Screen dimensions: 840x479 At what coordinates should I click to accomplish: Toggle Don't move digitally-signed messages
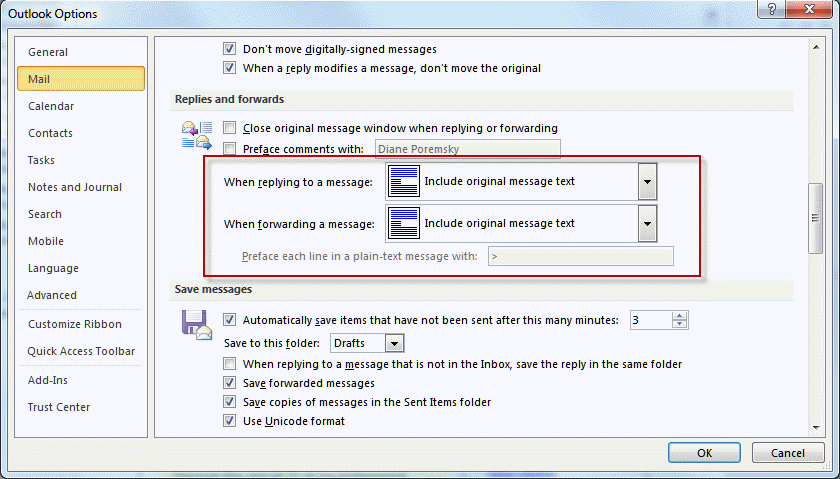[229, 49]
